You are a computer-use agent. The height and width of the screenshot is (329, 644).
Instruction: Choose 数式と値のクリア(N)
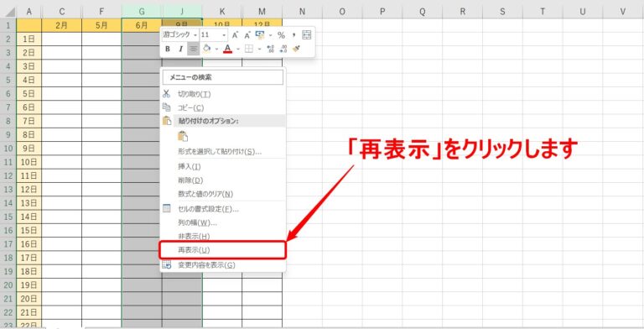pos(222,194)
